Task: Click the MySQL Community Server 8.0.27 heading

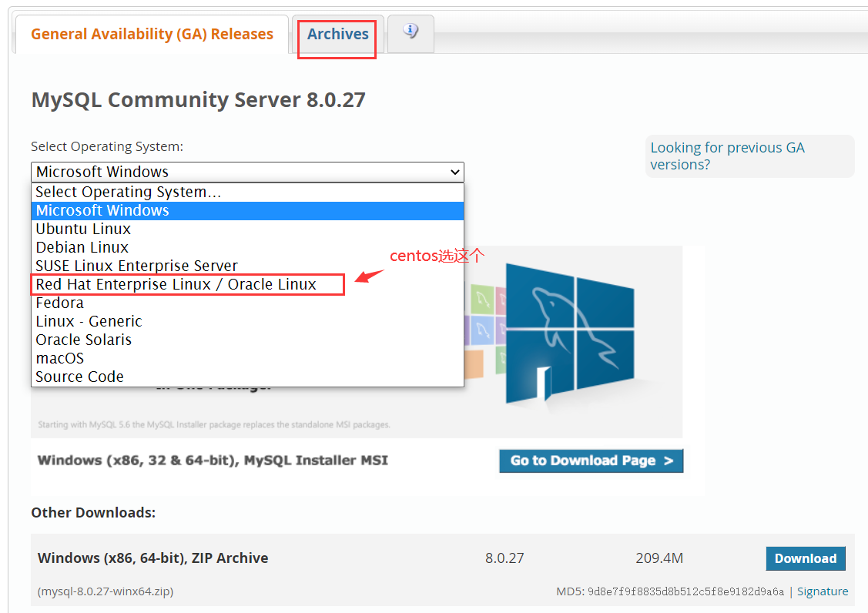Action: (x=198, y=100)
